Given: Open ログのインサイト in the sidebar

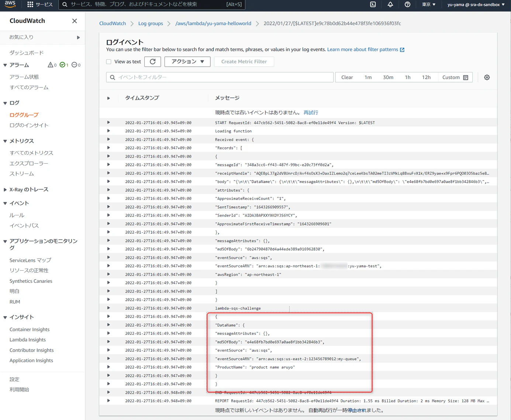Looking at the screenshot, I should point(29,125).
